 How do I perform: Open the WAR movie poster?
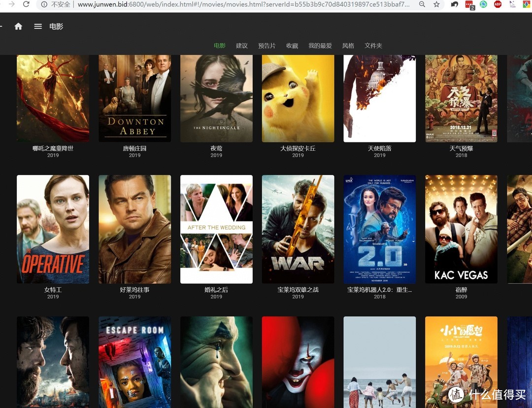coord(298,229)
